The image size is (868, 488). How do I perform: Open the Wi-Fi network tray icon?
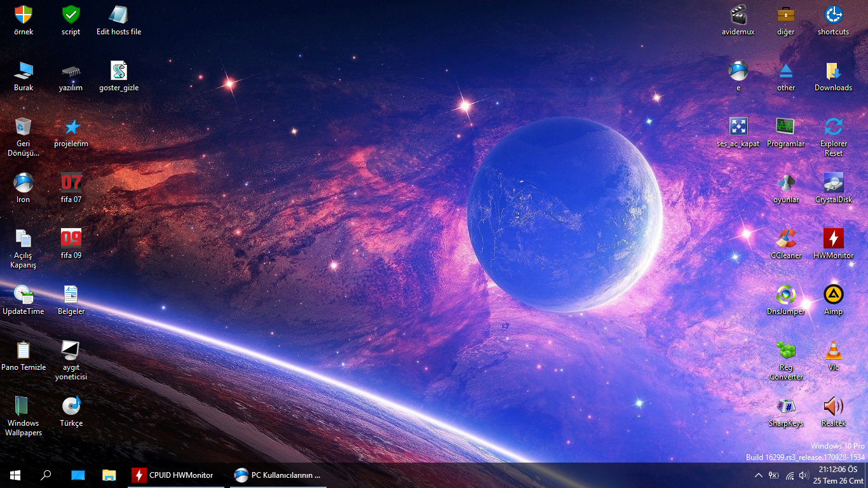pos(790,475)
